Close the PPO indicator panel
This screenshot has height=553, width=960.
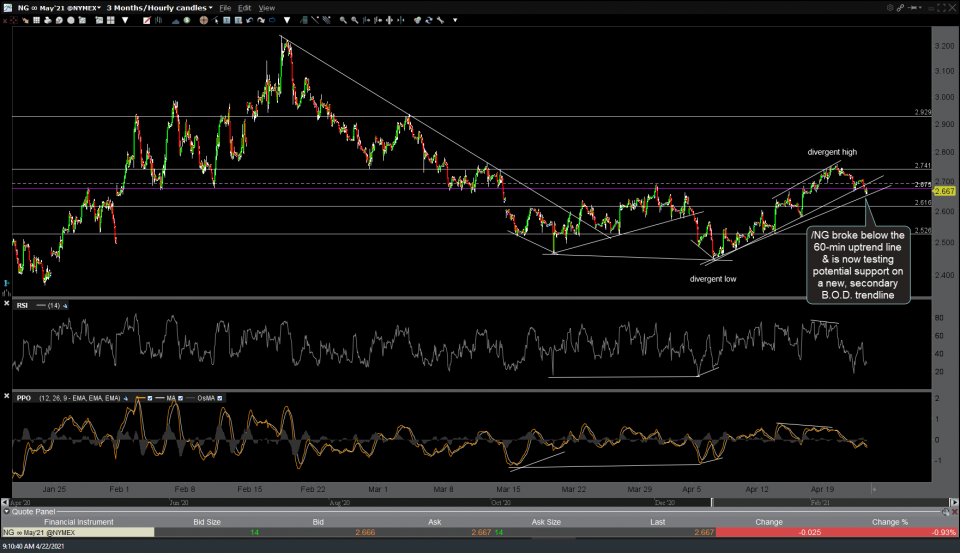pos(8,397)
